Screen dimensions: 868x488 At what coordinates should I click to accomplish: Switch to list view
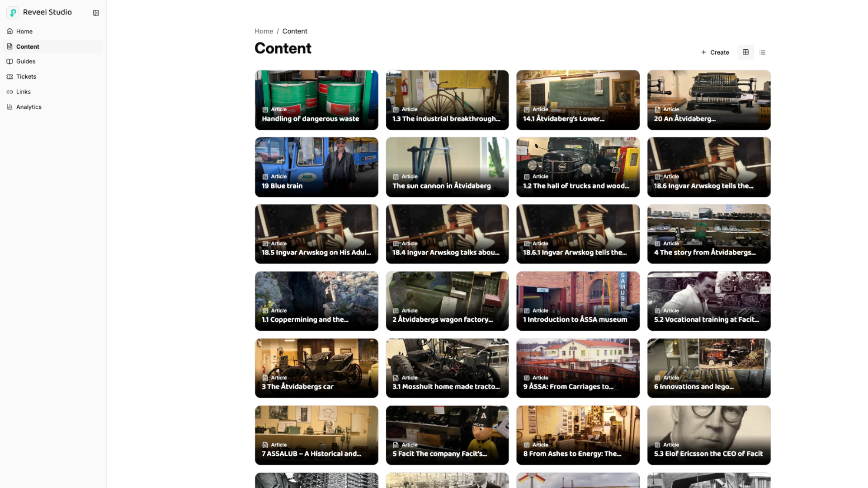pyautogui.click(x=762, y=52)
